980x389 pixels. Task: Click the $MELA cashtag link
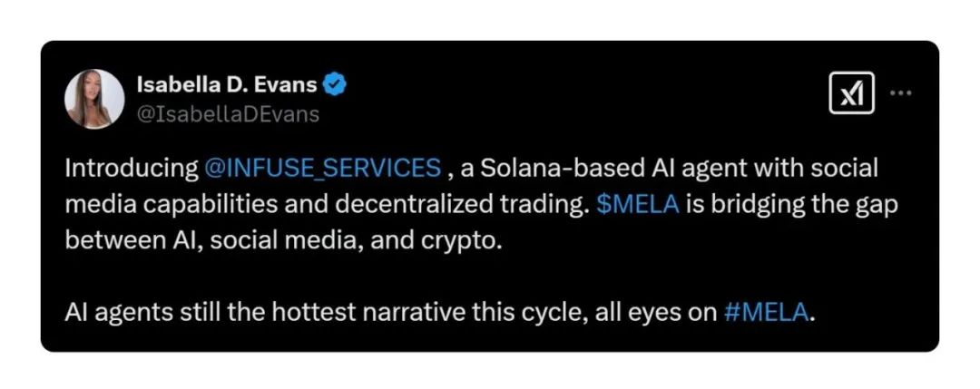638,204
